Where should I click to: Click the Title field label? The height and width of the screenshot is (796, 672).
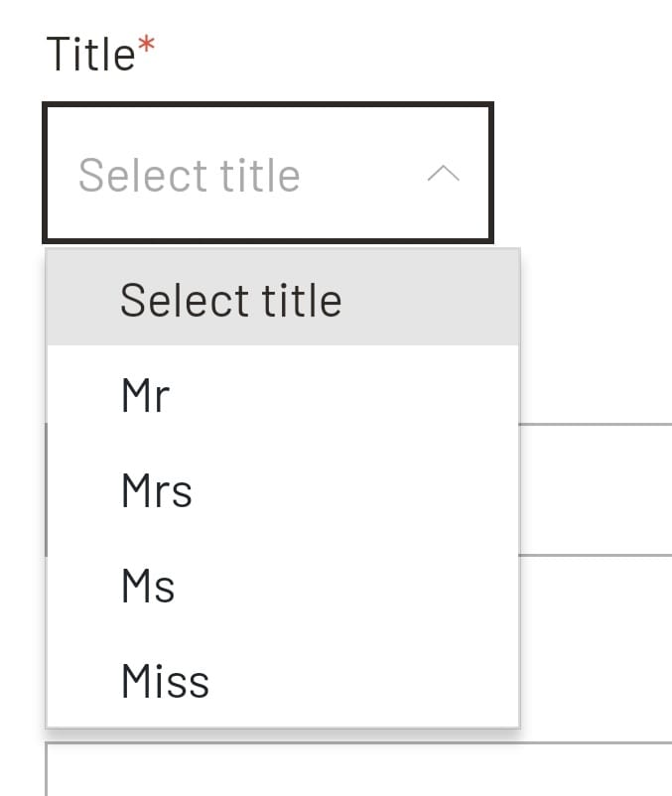click(90, 54)
